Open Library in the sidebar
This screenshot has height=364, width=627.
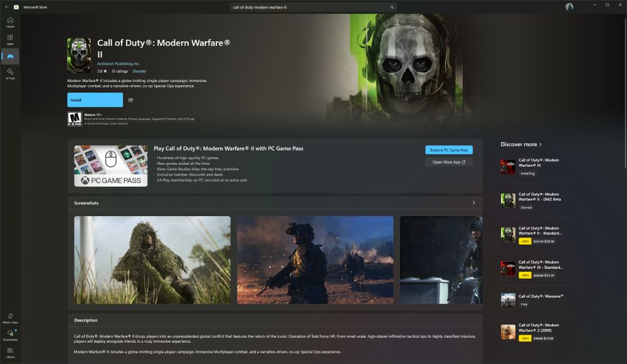click(10, 353)
